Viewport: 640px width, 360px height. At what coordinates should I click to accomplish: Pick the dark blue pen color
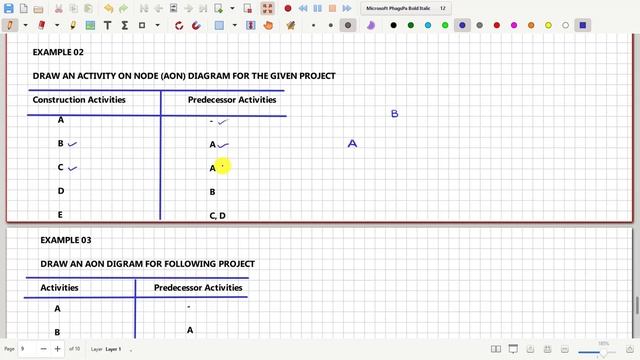462,25
